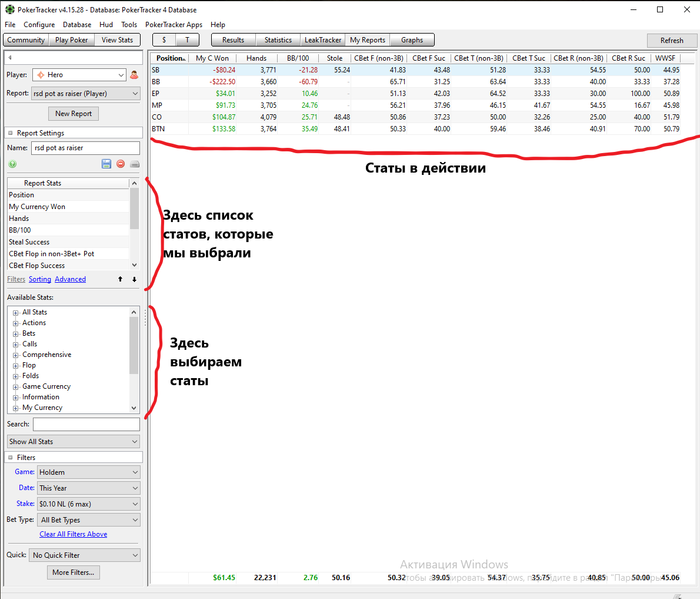Expand the All Stats tree node
700x599 pixels.
[x=16, y=312]
